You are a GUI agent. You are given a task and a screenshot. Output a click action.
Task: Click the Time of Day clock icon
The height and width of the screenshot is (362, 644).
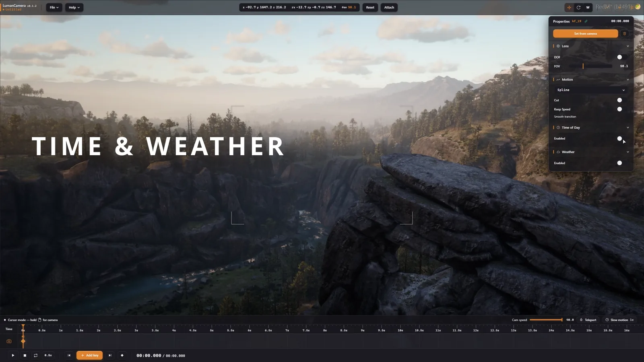point(558,128)
